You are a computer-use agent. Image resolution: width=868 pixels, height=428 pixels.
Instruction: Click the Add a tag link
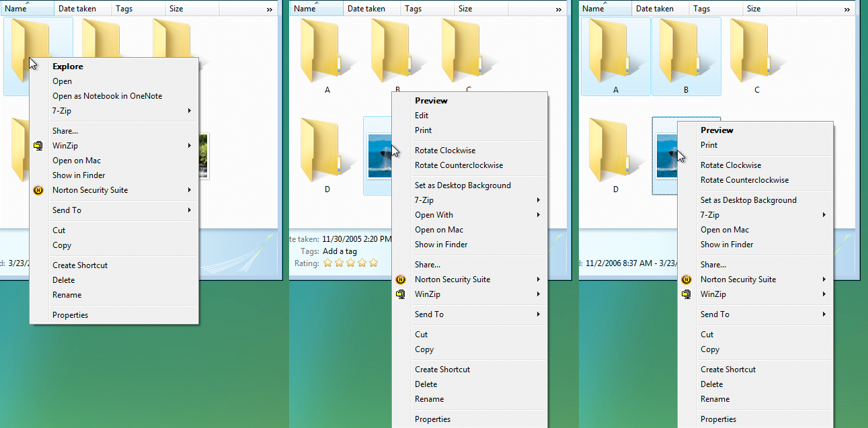pos(338,251)
